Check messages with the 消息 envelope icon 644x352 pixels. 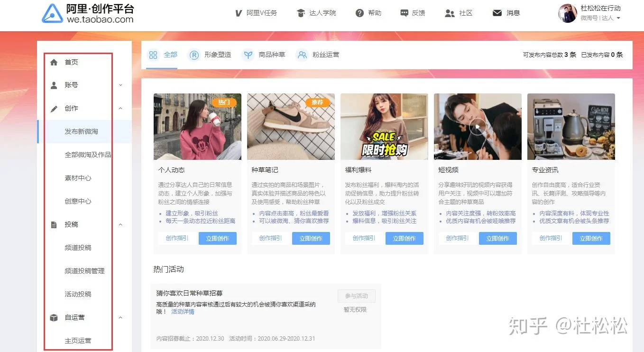(496, 13)
